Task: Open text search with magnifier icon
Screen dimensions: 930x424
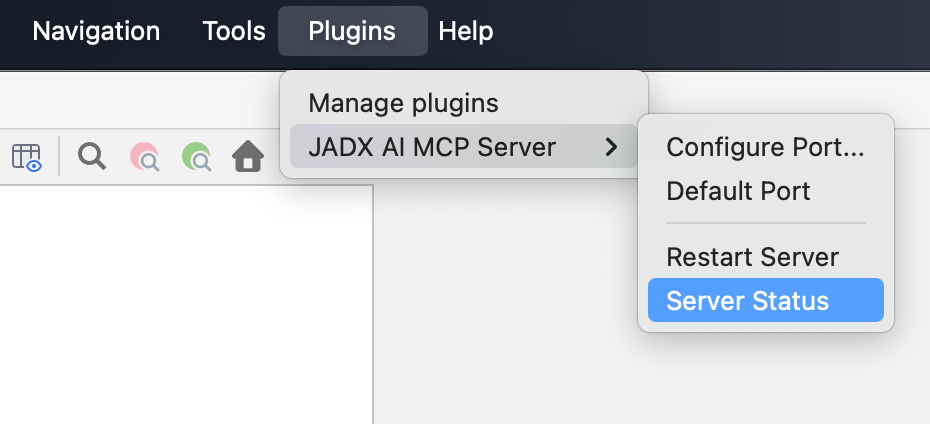Action: [92, 156]
